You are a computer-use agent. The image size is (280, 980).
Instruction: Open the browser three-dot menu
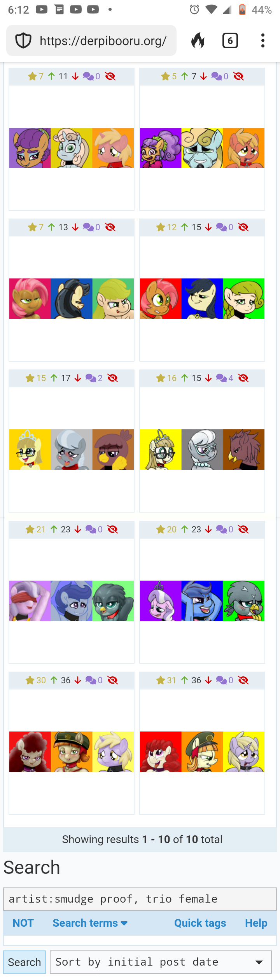(263, 40)
